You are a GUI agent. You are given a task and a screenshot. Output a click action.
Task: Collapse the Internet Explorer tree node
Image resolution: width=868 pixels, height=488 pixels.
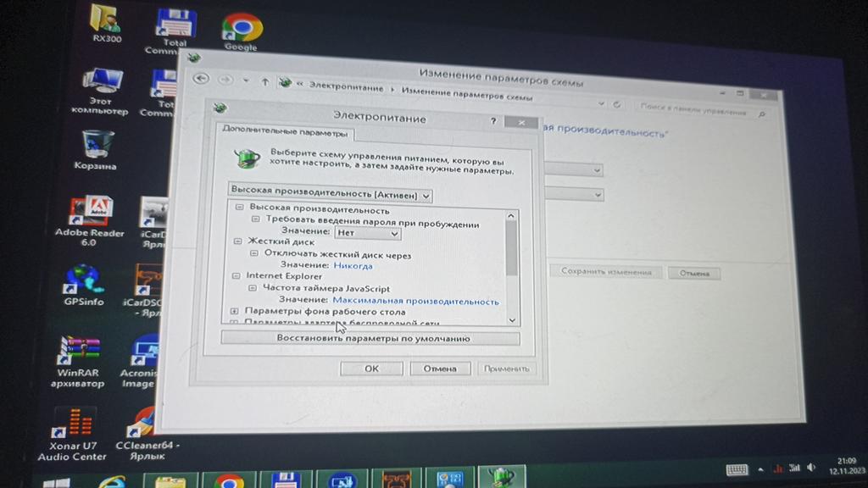(x=236, y=275)
